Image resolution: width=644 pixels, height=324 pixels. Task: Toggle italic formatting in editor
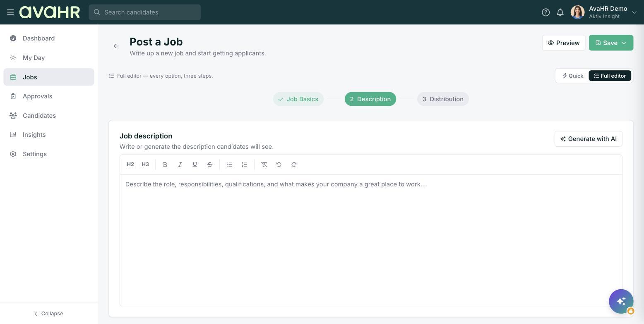coord(180,164)
